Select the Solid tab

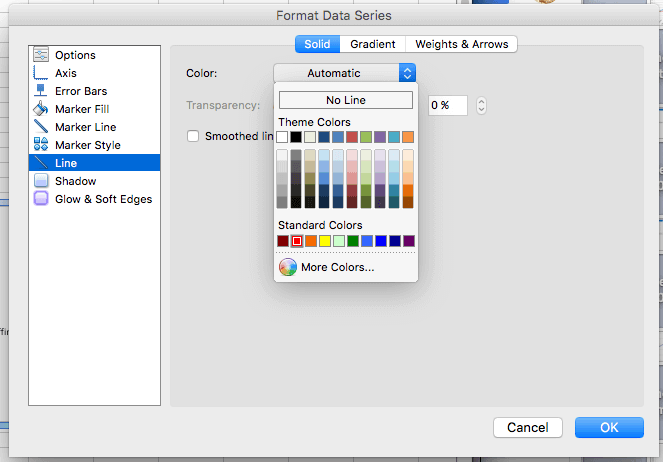[317, 44]
